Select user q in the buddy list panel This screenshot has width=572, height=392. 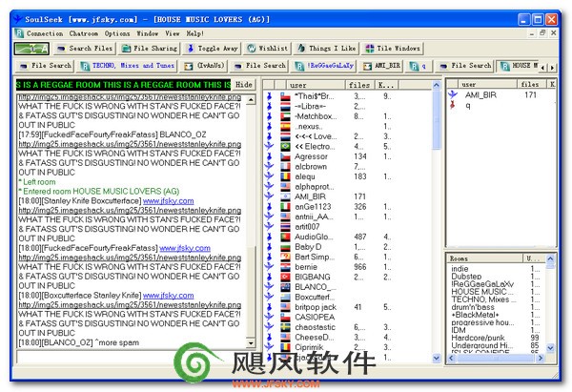tap(468, 106)
